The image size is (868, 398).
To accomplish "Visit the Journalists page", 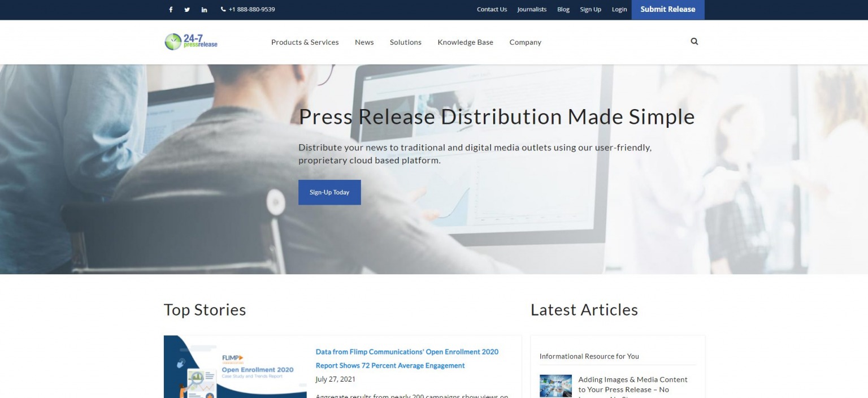I will coord(531,9).
